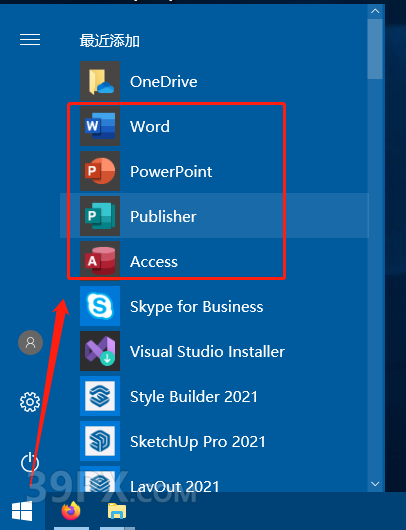Click the '最近添加' section header

point(110,41)
